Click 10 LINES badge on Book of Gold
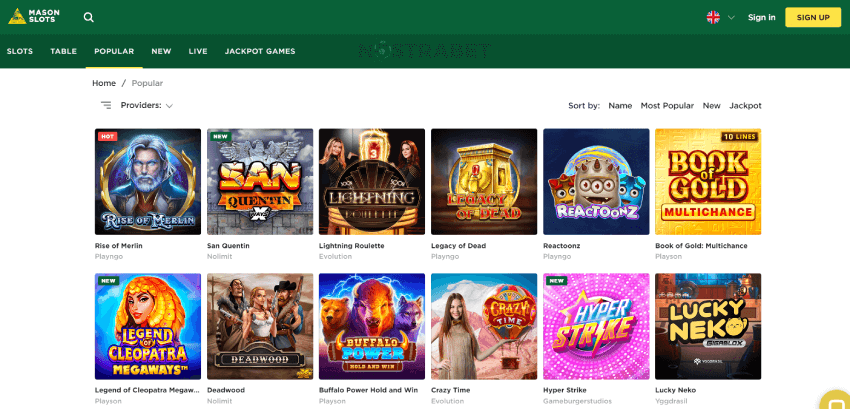 (739, 137)
